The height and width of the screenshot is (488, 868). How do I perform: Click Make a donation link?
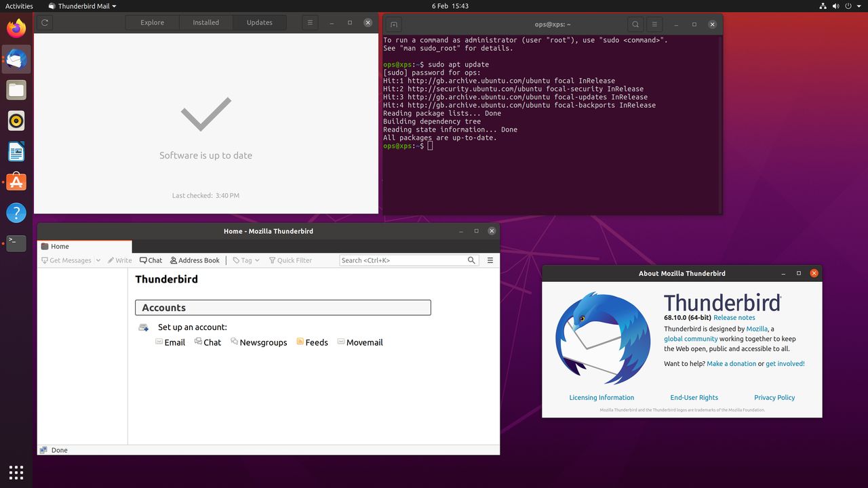coord(731,364)
